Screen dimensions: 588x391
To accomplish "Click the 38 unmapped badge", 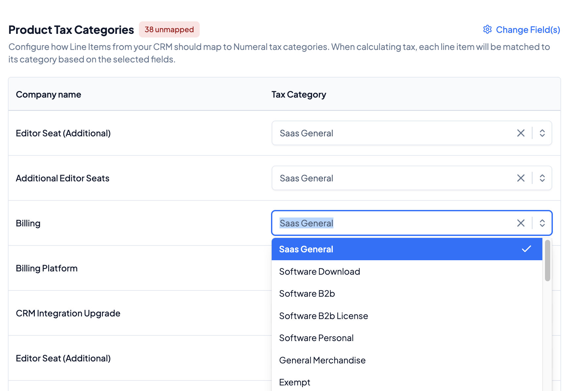I will point(169,30).
